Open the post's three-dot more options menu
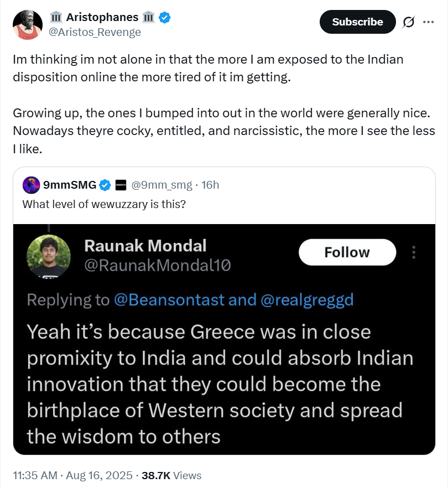Image resolution: width=448 pixels, height=488 pixels. pos(428,22)
